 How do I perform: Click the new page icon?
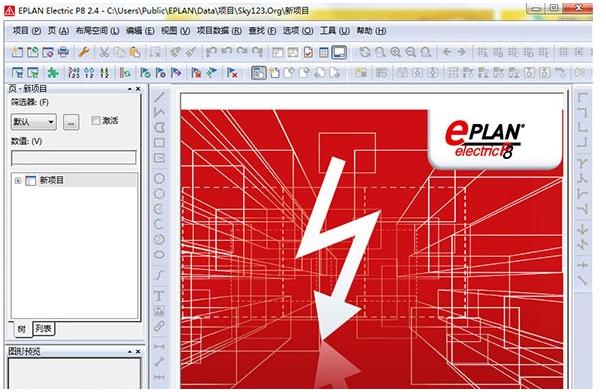pyautogui.click(x=274, y=73)
